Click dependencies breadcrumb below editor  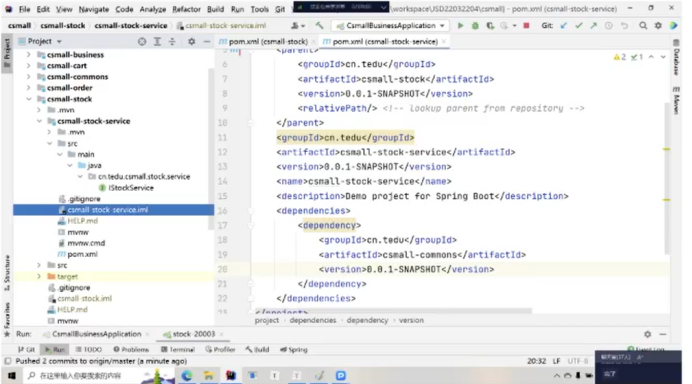(312, 320)
